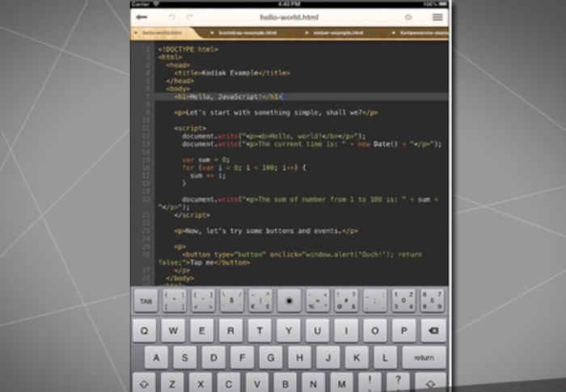This screenshot has height=392, width=566.
Task: Close the ember-example.html tab
Action: point(306,33)
